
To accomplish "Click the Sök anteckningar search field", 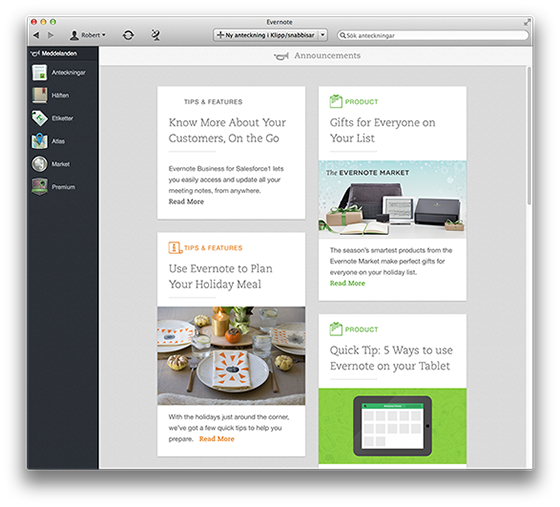I will click(432, 35).
